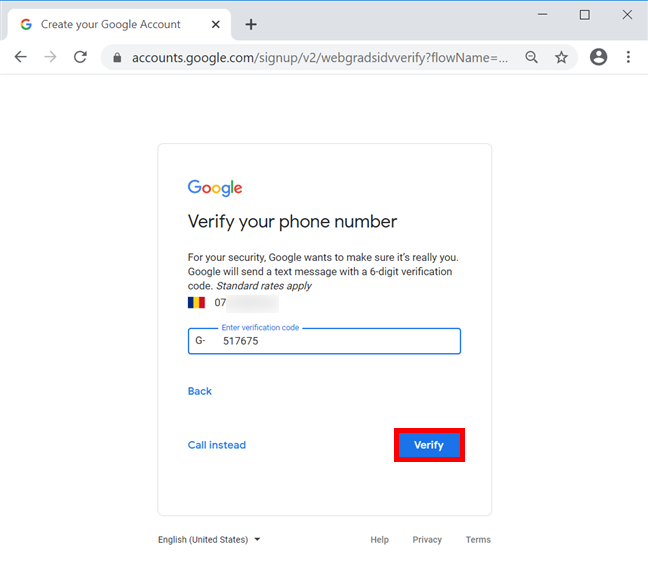Bookmark this page with the star
The height and width of the screenshot is (584, 648).
coord(562,58)
